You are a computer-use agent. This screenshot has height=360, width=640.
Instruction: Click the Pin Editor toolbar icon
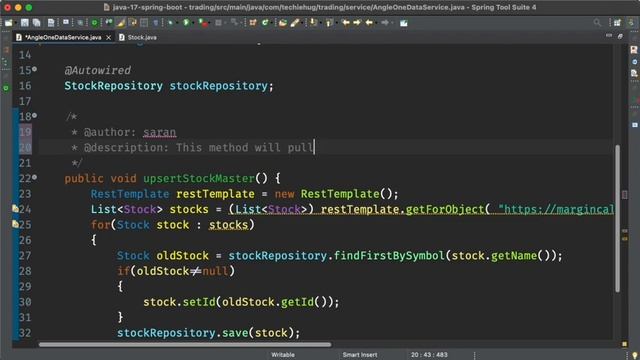click(x=404, y=23)
